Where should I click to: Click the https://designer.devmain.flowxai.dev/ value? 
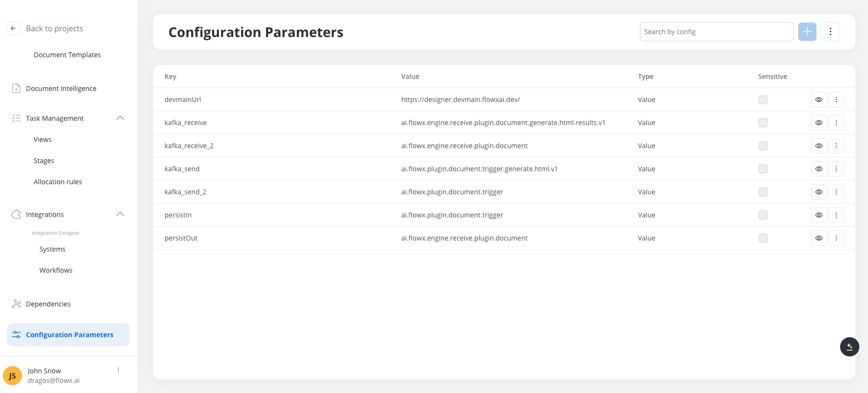point(460,100)
